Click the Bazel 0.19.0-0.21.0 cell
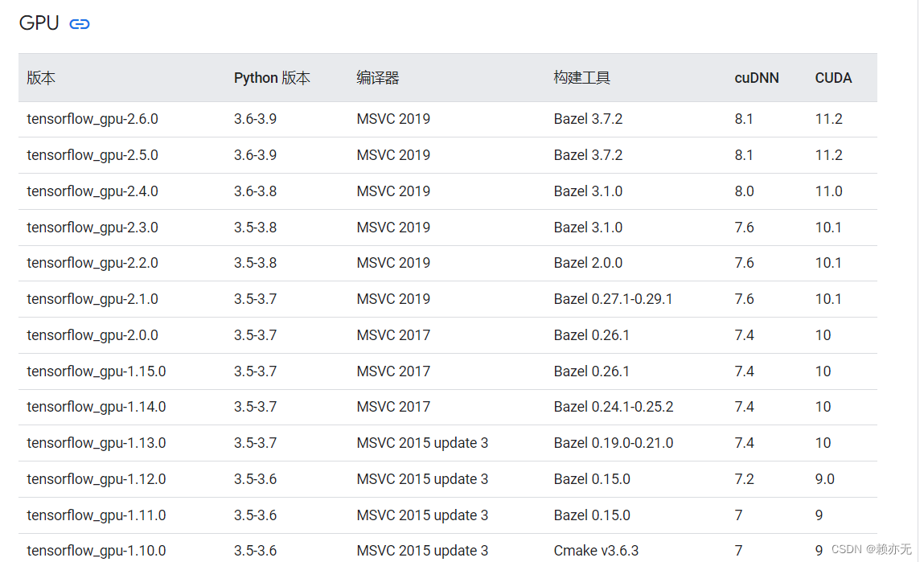This screenshot has width=924, height=562. [614, 443]
